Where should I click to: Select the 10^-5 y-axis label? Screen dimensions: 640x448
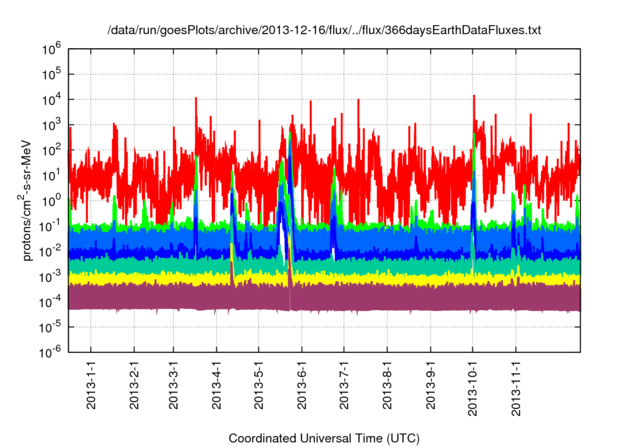pos(50,327)
